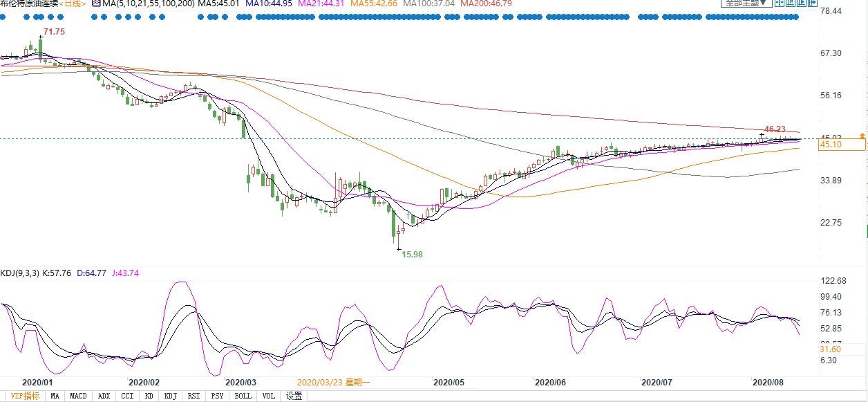Screen dimensions: 868x402
Task: Switch to the CCI indicator tab
Action: point(127,396)
